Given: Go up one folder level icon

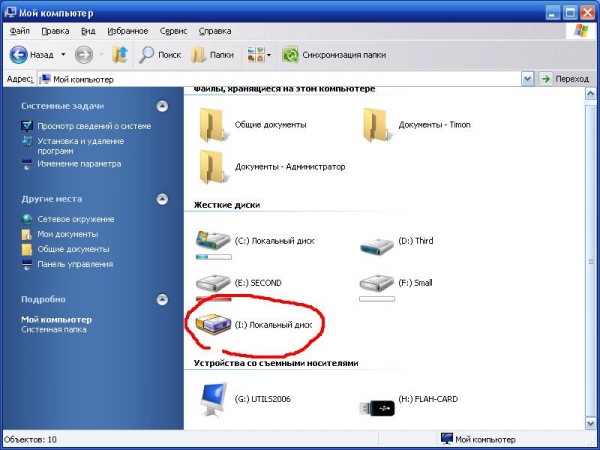Looking at the screenshot, I should [120, 55].
